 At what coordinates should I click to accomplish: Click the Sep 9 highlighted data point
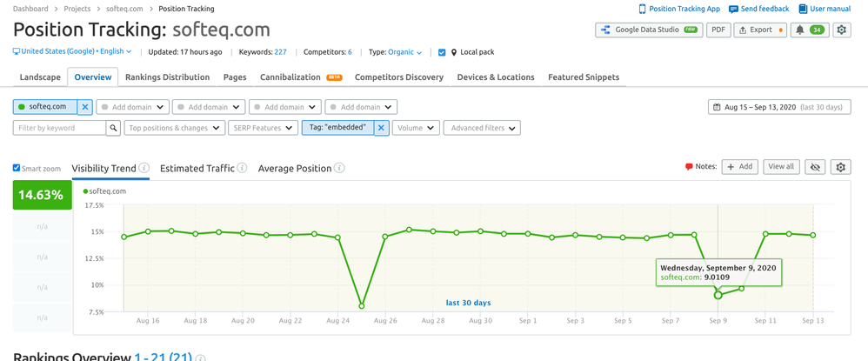(718, 295)
